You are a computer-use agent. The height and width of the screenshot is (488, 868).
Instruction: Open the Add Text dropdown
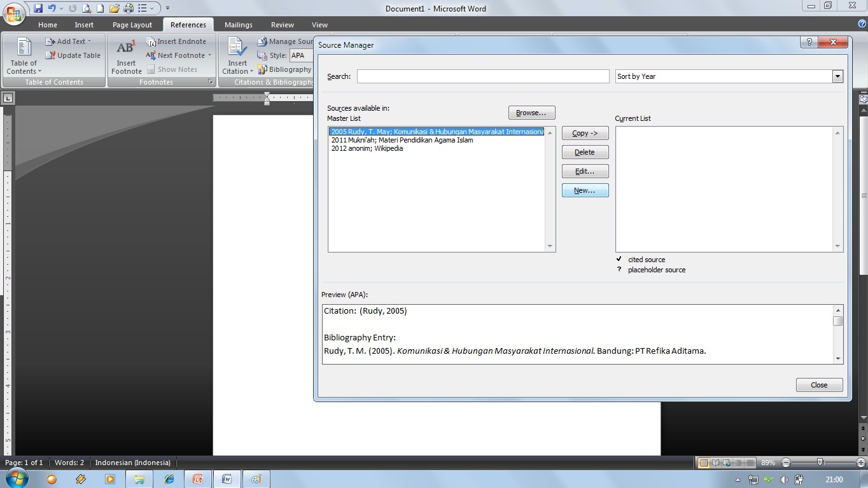pyautogui.click(x=89, y=42)
